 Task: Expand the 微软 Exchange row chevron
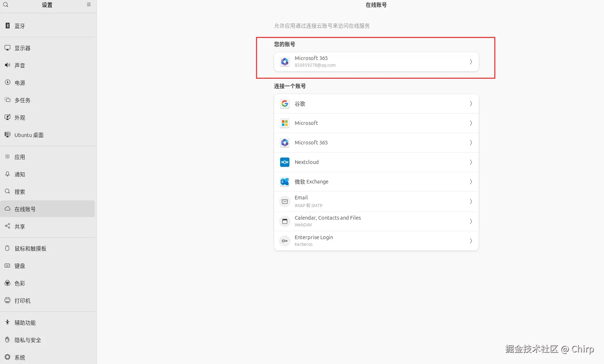[x=471, y=182]
